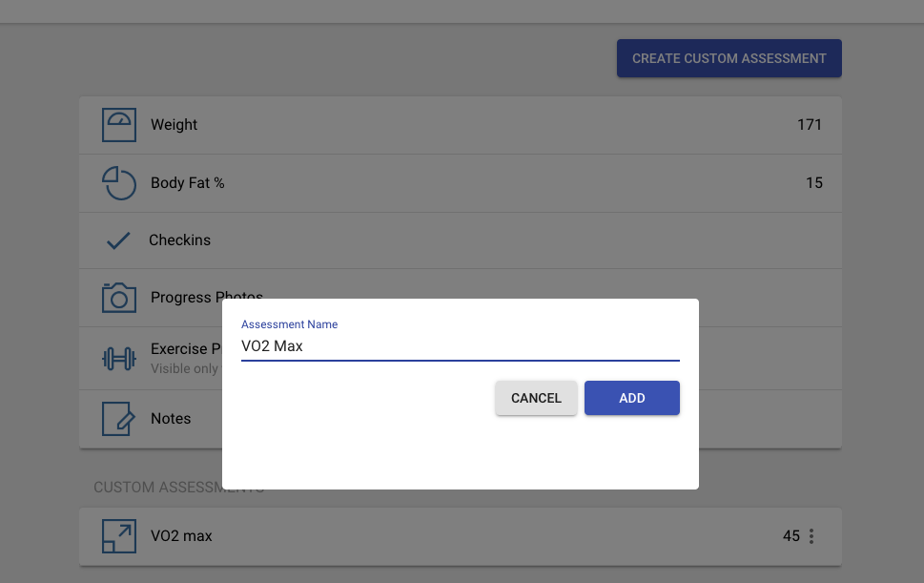The height and width of the screenshot is (583, 924).
Task: Cancel the Assessment Name dialog
Action: click(x=535, y=398)
